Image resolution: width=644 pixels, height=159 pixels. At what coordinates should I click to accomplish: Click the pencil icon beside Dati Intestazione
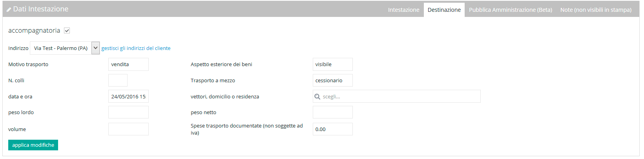tap(9, 9)
